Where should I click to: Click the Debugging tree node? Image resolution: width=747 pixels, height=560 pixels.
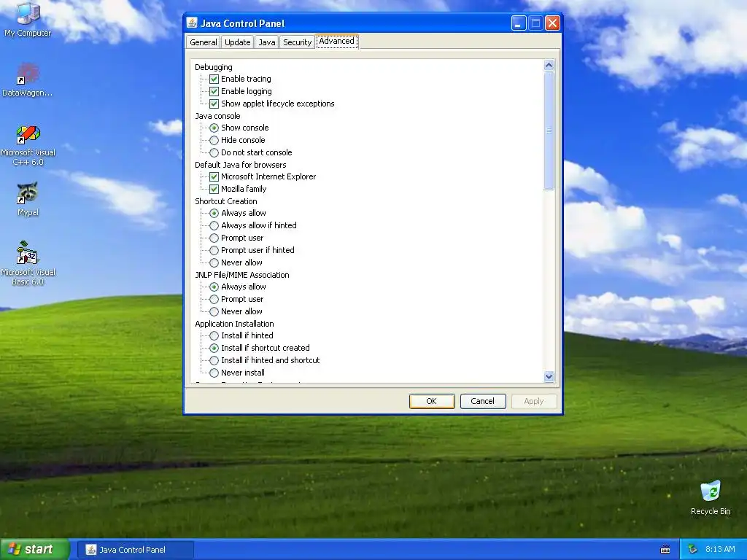tap(214, 67)
